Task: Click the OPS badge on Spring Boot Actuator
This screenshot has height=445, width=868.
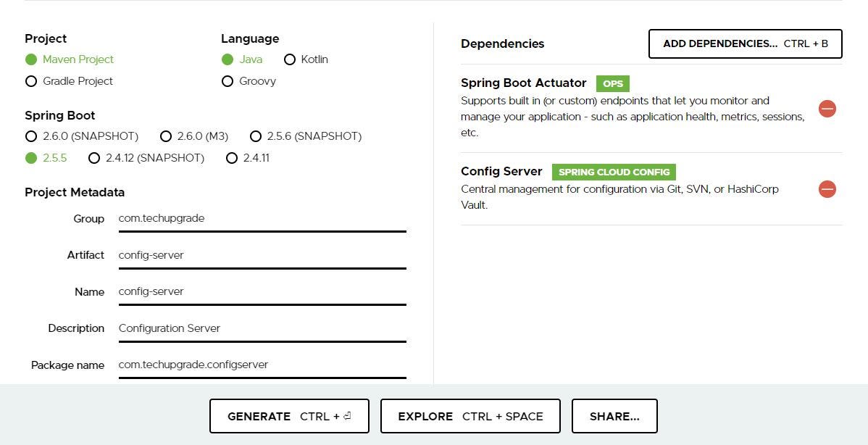Action: click(612, 83)
